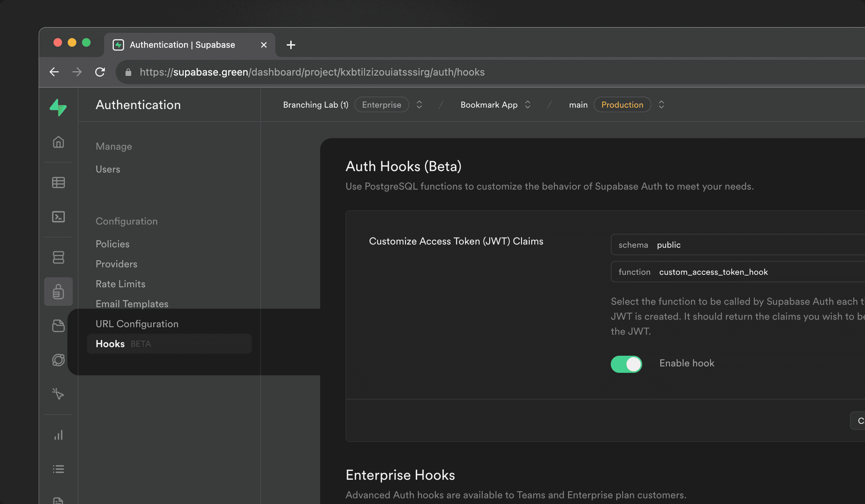
Task: Open the Logs list icon
Action: pos(58,469)
